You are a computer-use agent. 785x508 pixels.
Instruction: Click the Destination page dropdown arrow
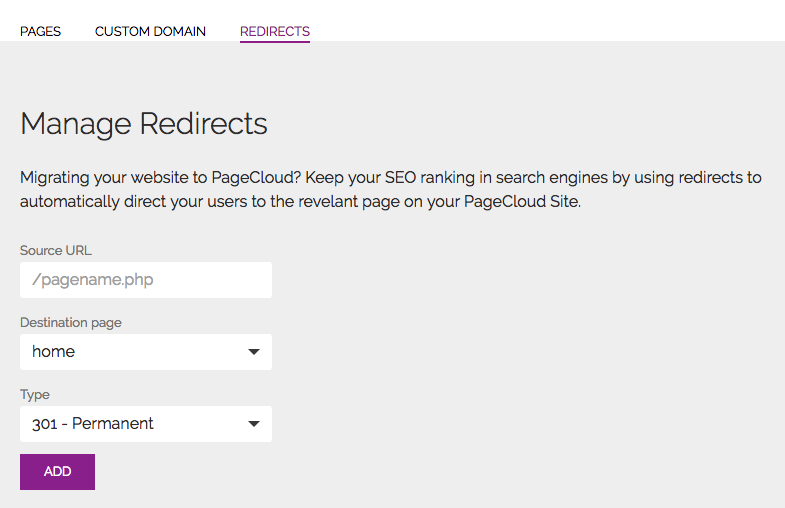254,352
